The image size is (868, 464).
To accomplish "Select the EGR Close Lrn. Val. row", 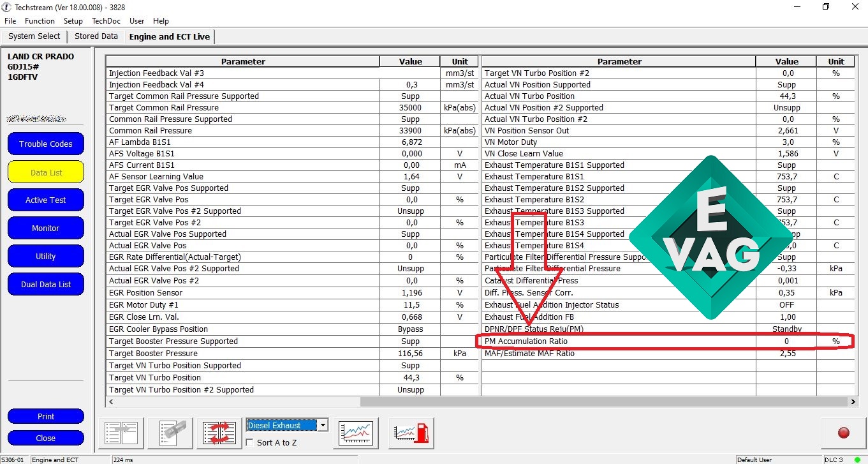I will click(293, 317).
